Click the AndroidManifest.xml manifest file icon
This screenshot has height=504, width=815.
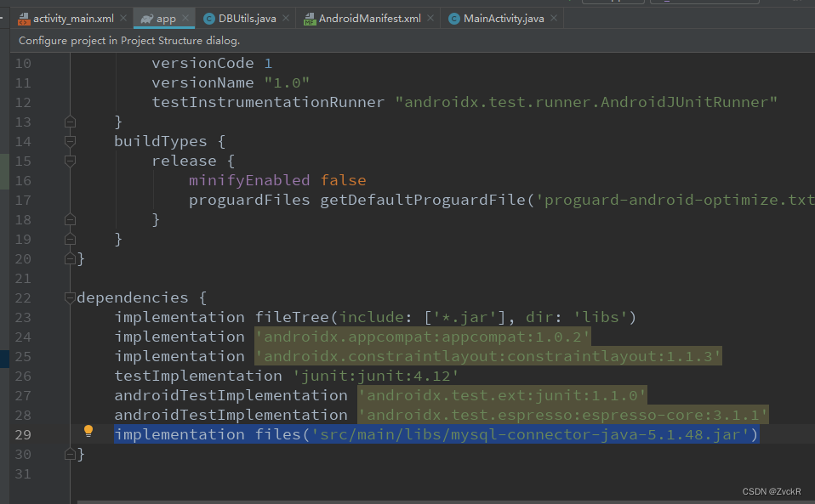[310, 20]
